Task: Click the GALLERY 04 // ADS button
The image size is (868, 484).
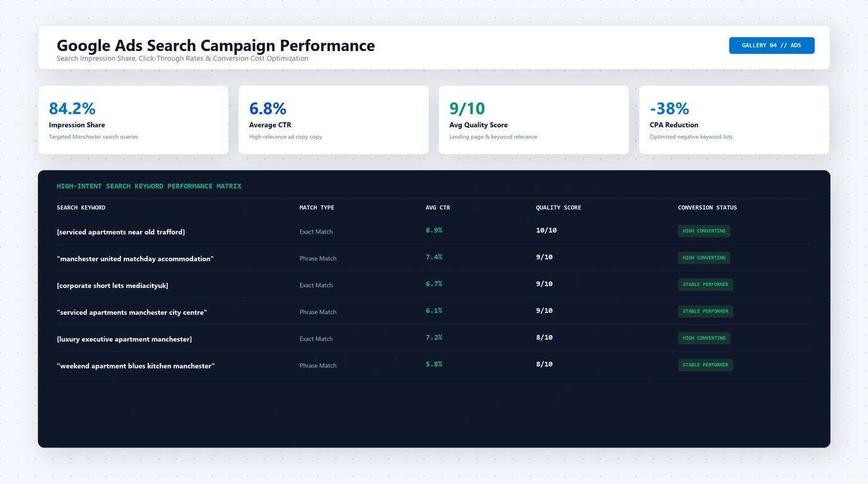Action: (771, 45)
